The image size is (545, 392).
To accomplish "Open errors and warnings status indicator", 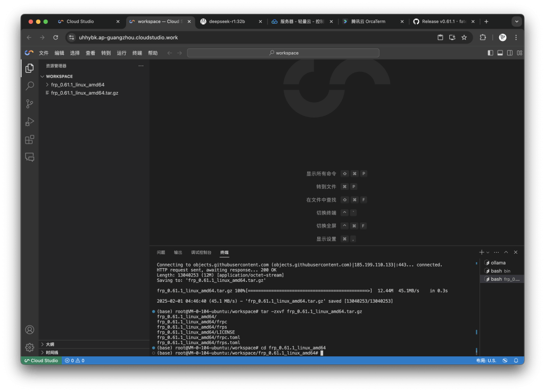I will point(75,361).
